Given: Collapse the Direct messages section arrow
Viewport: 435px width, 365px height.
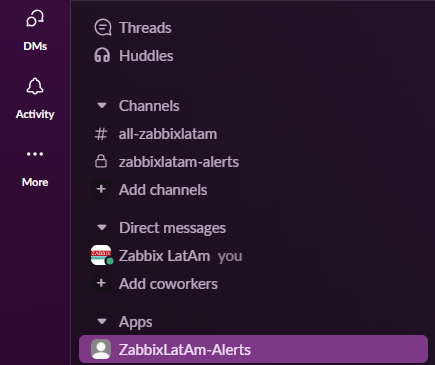Looking at the screenshot, I should tap(102, 228).
